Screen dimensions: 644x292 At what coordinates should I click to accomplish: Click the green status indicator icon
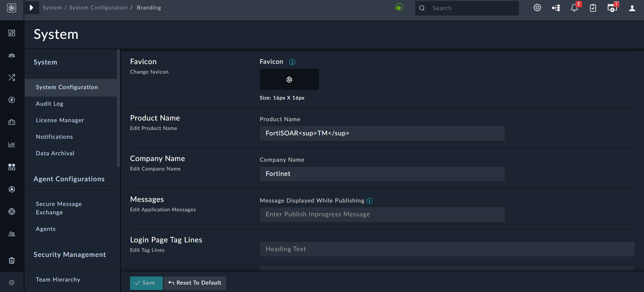[399, 7]
